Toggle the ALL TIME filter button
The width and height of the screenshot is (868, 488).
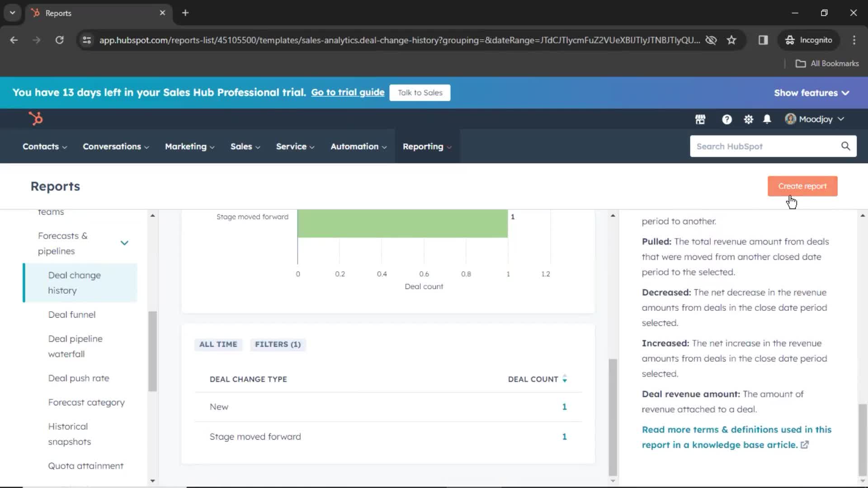(217, 344)
